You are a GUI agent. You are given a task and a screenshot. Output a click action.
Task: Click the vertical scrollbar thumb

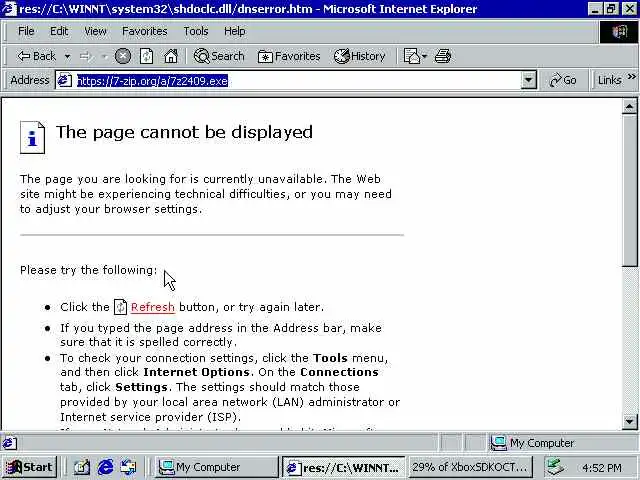click(629, 191)
